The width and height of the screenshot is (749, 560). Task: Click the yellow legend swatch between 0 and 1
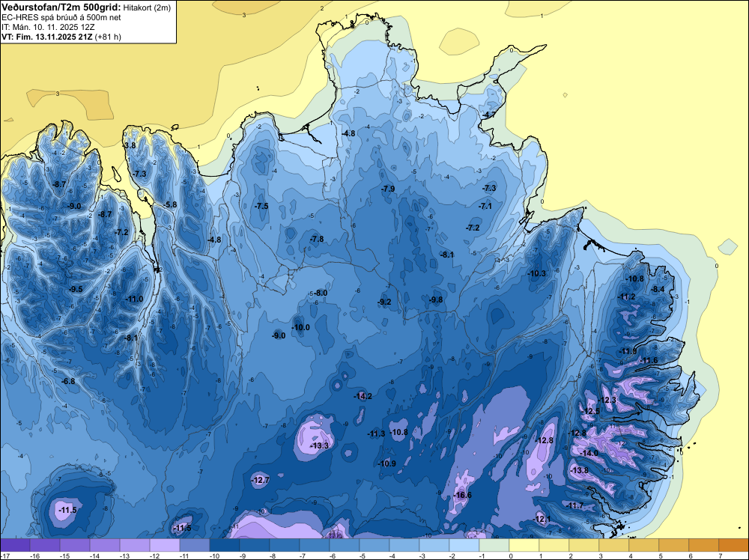(524, 545)
